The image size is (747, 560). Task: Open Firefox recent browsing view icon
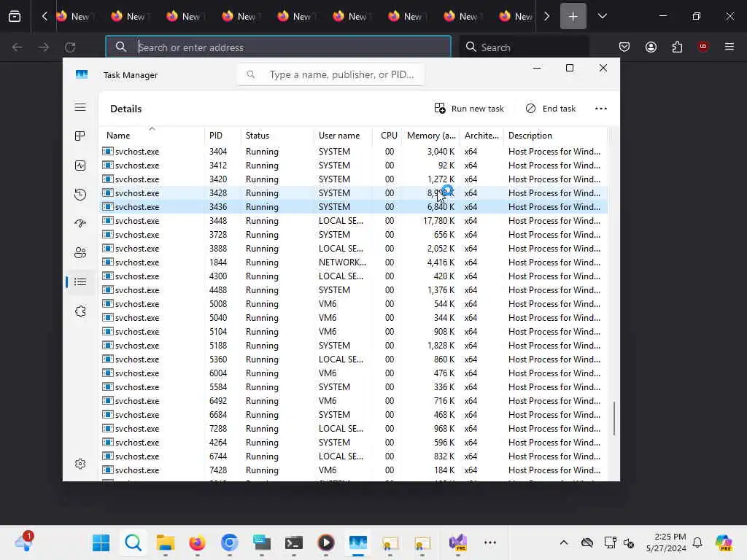[15, 16]
